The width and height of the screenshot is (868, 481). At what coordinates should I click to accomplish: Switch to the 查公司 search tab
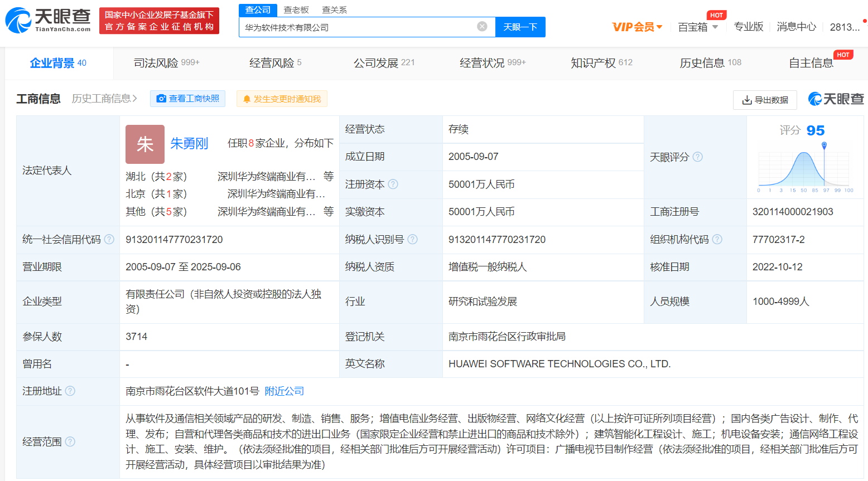coord(258,10)
